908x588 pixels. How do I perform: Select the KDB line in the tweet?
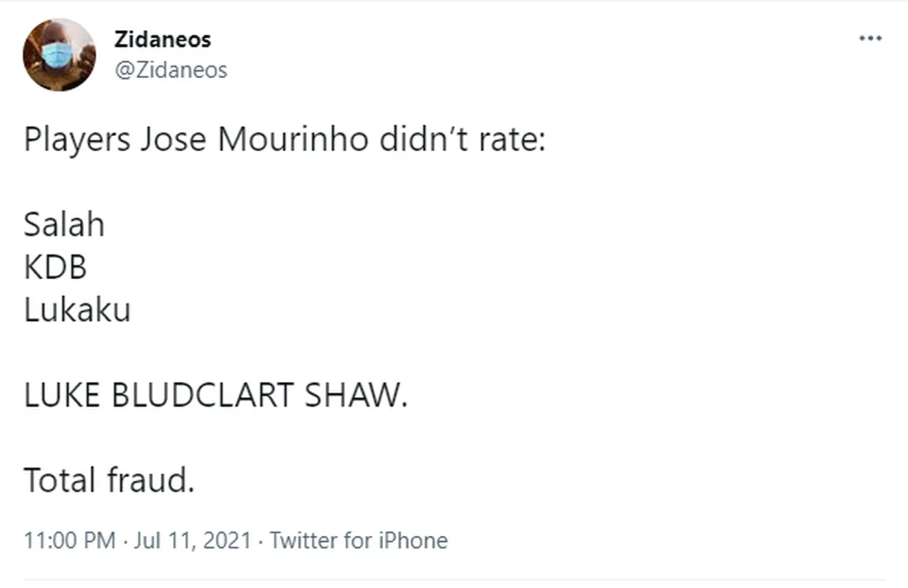(x=55, y=268)
